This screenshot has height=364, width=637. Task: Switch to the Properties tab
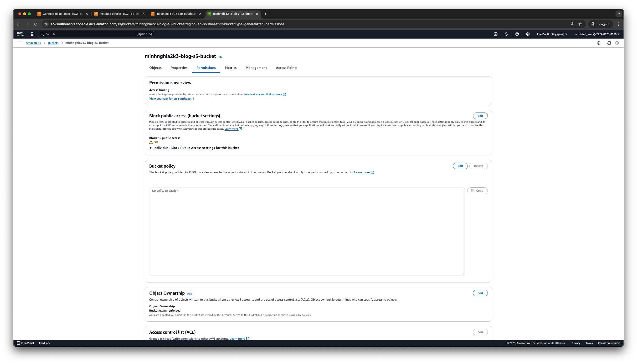179,67
